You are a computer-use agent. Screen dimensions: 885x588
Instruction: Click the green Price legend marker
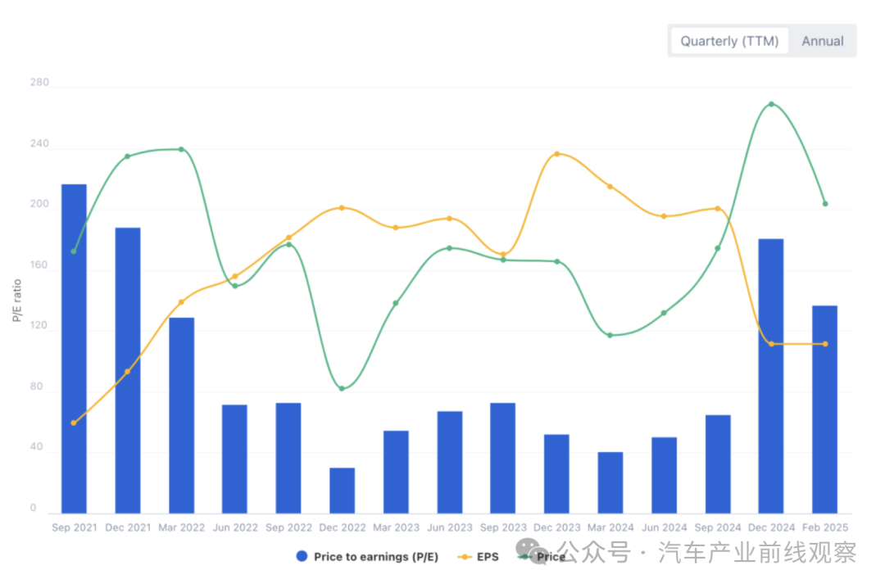pos(524,557)
